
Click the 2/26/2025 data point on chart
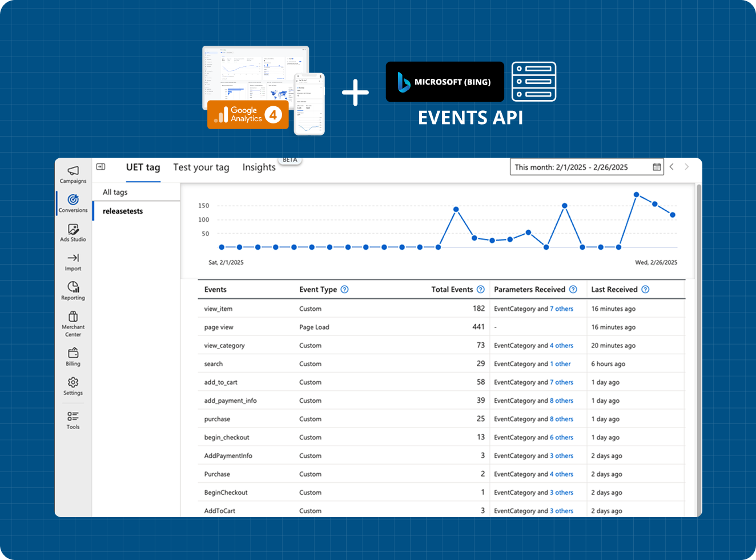672,214
